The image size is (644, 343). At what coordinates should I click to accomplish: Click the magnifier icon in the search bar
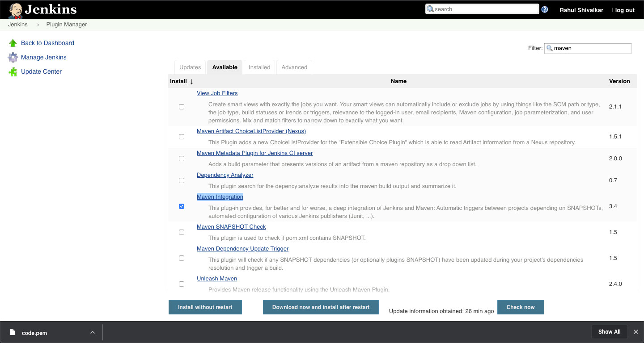point(429,9)
